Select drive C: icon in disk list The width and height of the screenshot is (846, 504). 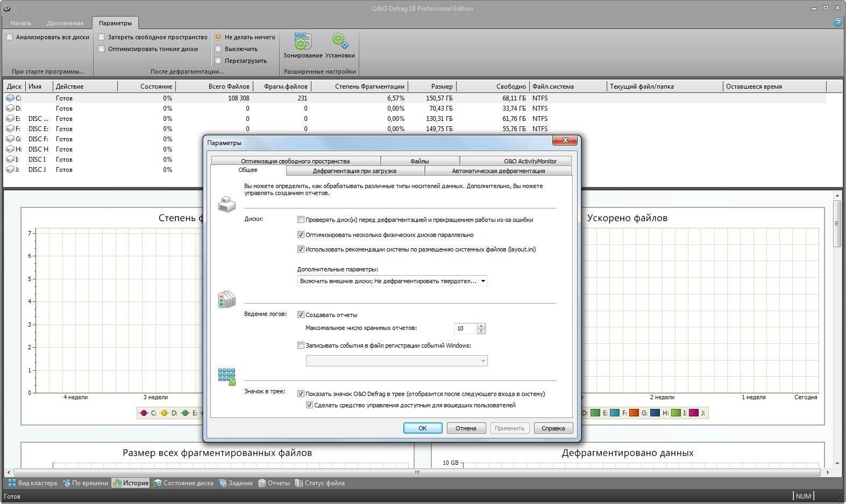[10, 98]
